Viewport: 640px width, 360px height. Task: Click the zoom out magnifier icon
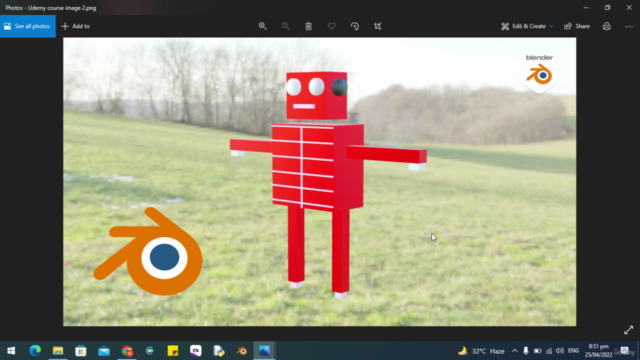click(285, 26)
